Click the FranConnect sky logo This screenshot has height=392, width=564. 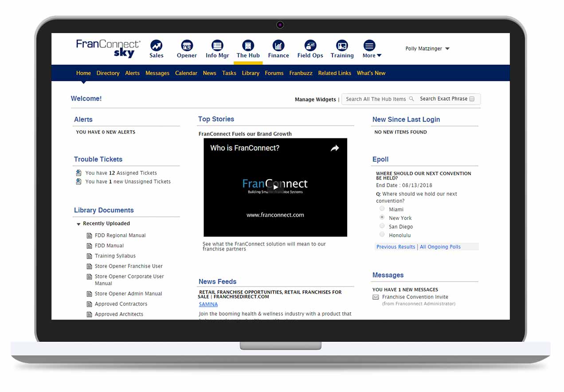pyautogui.click(x=108, y=48)
